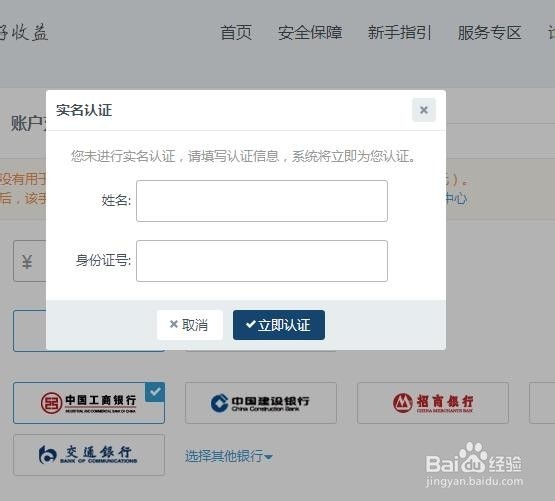Expand the 选择其他银行 dropdown

coord(228,456)
